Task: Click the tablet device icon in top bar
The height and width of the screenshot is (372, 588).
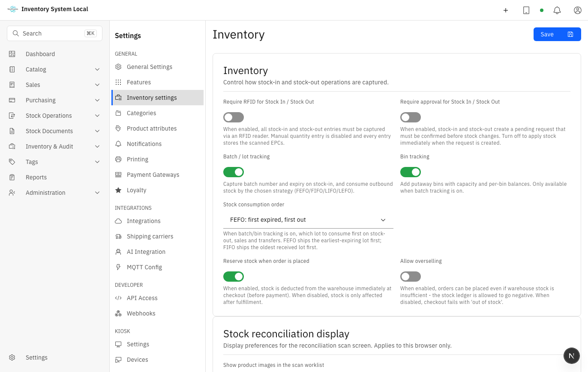Action: coord(526,10)
